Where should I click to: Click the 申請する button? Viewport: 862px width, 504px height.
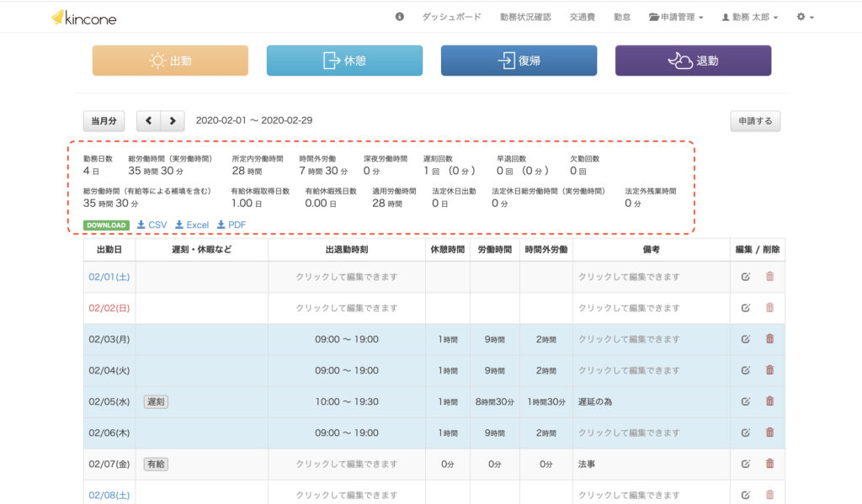(x=755, y=121)
